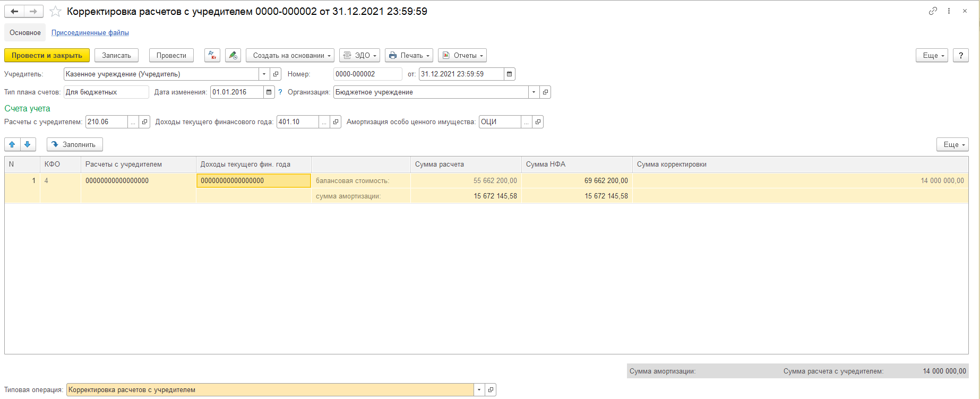Select Сумма расчета amortization 15 672 145,58
The image size is (980, 399).
tap(466, 196)
